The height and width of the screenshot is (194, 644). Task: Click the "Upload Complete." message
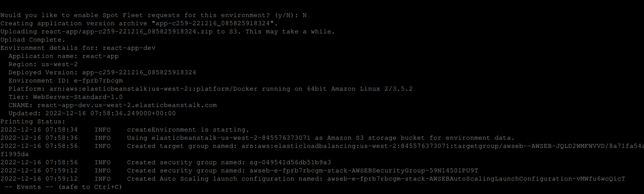point(33,40)
